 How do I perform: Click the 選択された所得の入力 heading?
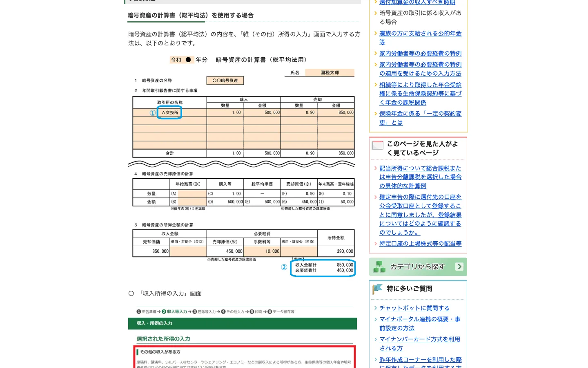tap(163, 339)
